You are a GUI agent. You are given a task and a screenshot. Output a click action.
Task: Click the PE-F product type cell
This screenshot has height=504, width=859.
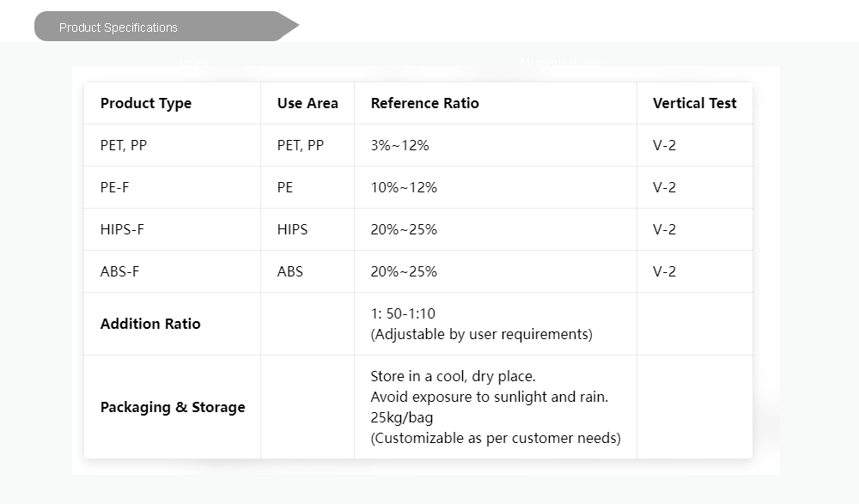[x=115, y=187]
